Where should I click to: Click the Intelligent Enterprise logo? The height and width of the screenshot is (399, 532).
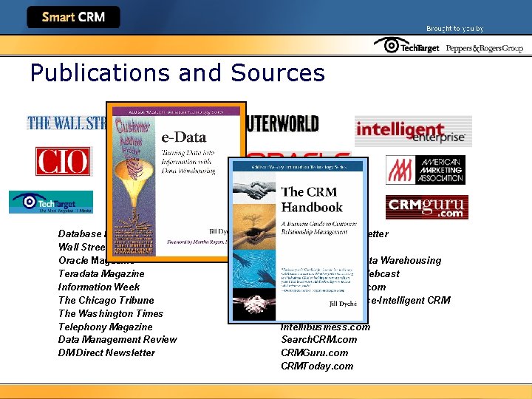[x=413, y=132]
